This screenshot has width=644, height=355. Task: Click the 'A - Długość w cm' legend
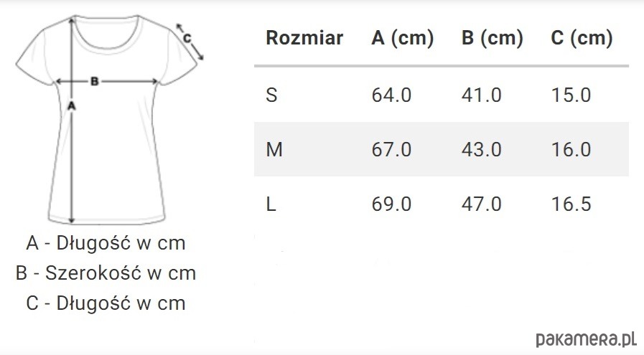tap(106, 243)
